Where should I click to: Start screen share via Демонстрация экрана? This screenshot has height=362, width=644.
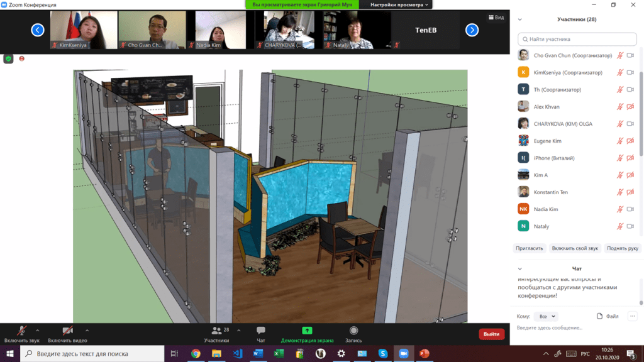[x=307, y=334]
